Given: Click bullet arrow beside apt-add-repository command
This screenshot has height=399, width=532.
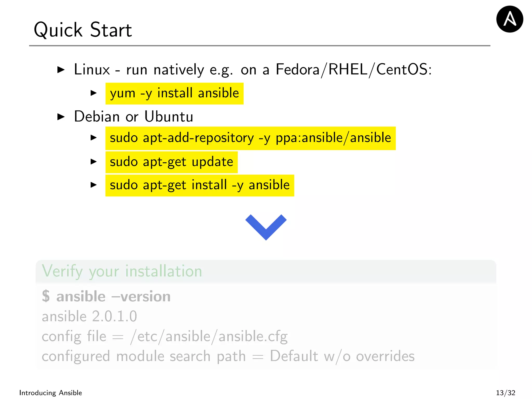Looking at the screenshot, I should (x=94, y=138).
